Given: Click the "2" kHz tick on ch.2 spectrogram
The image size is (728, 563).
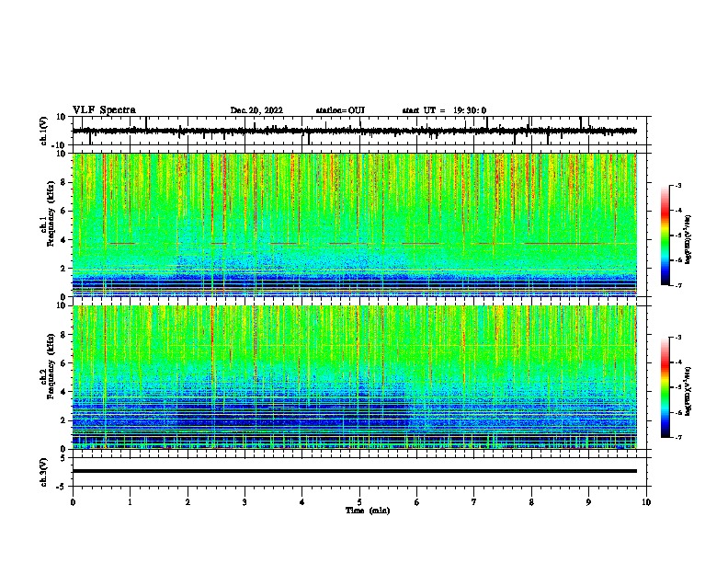Looking at the screenshot, I should click(64, 420).
